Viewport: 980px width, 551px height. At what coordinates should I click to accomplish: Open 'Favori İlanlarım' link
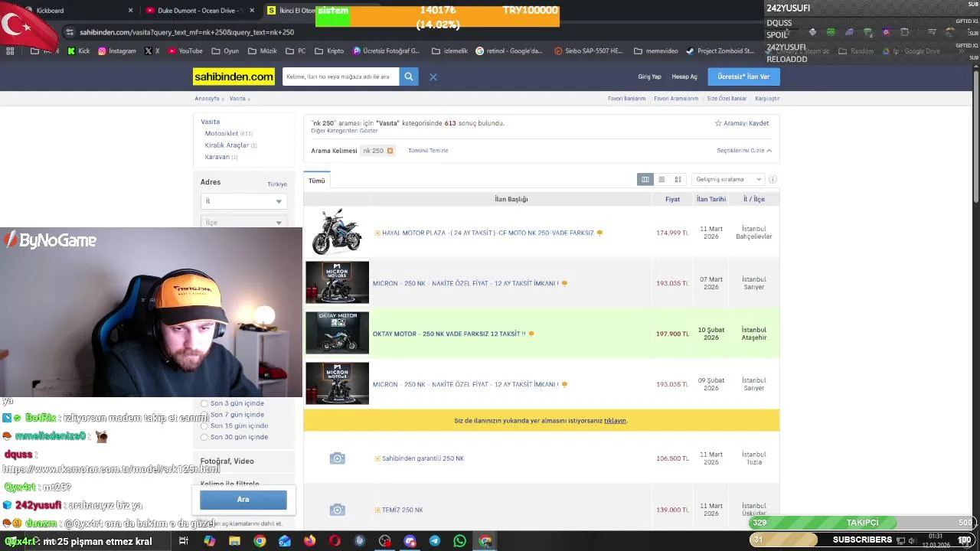(626, 99)
